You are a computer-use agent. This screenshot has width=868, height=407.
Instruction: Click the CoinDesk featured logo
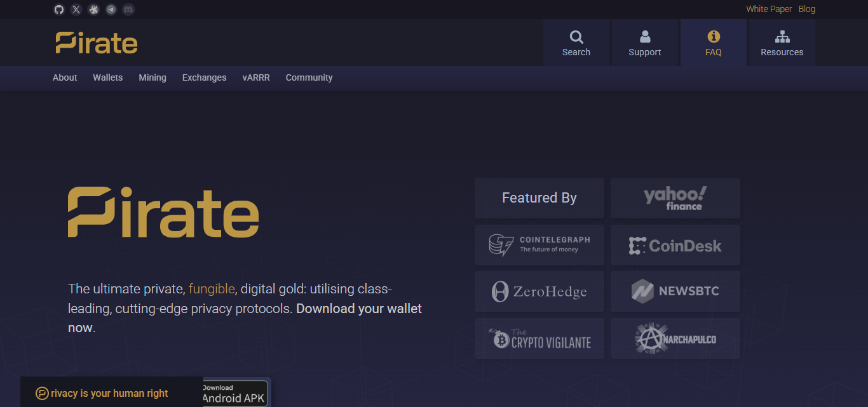675,245
